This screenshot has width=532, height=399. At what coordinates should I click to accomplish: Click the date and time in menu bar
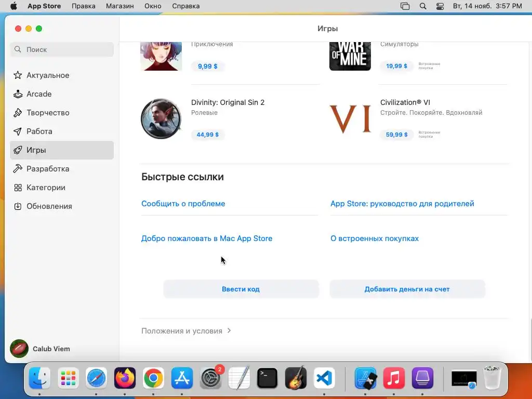tap(487, 6)
